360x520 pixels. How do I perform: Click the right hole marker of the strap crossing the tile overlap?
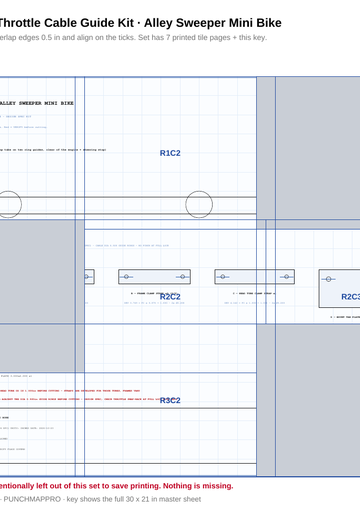286,277
